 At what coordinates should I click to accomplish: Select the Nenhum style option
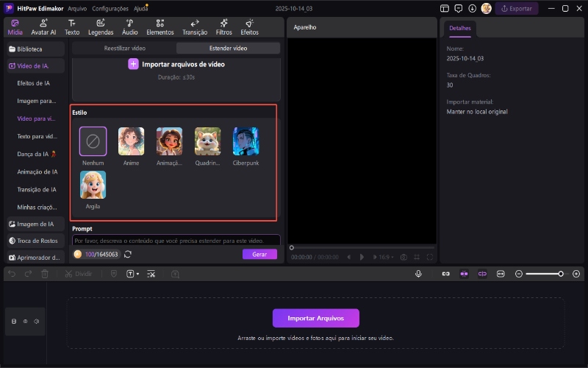[x=93, y=141]
